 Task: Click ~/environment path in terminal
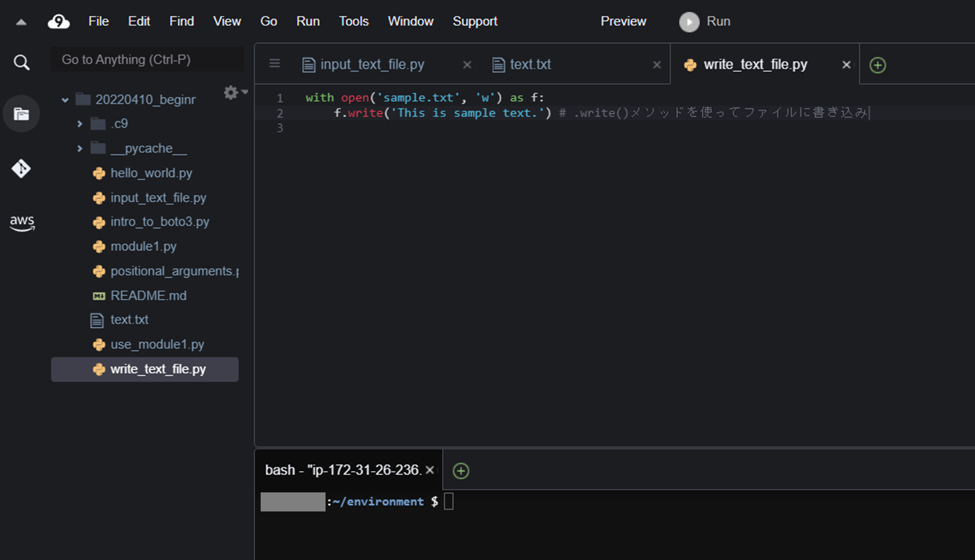378,502
